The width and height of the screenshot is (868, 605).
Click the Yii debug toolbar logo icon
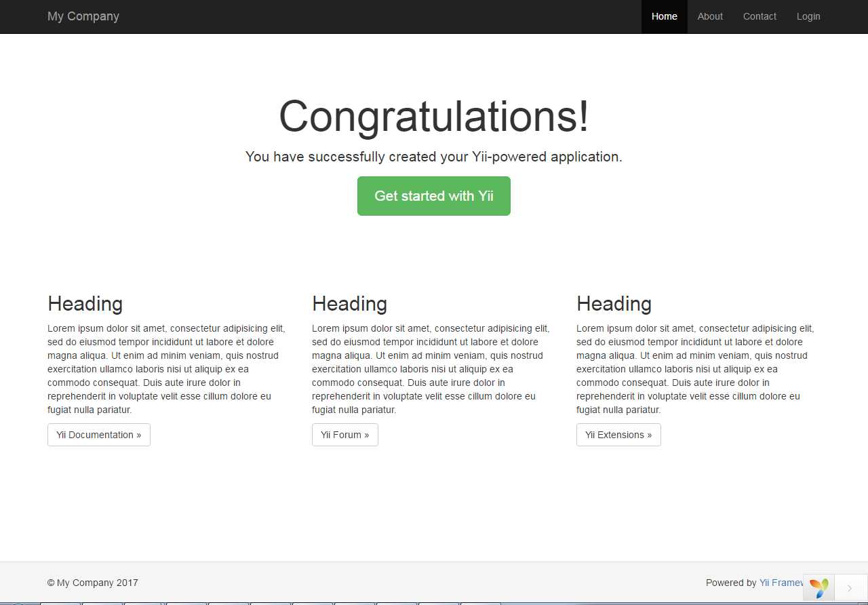click(819, 587)
